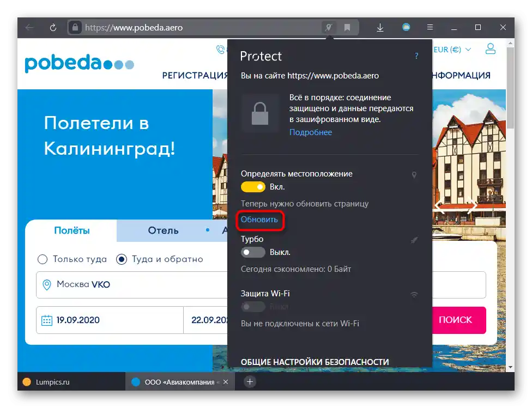Click the next slide arrow on banner
Viewport: 532px width, 408px height.
point(471,205)
